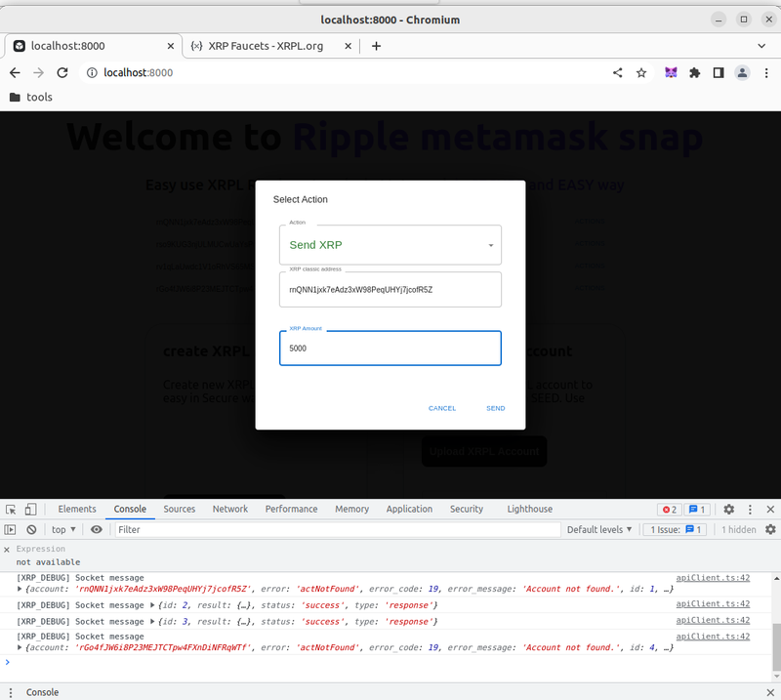Open apiClient.ts:42 link for id: 2 message
This screenshot has width=781, height=700.
click(713, 604)
